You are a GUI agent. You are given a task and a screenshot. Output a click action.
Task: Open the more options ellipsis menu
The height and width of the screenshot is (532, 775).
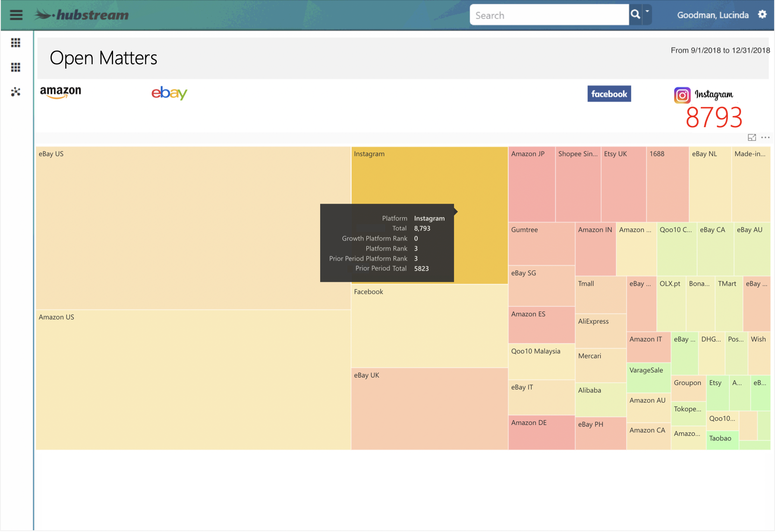click(766, 138)
